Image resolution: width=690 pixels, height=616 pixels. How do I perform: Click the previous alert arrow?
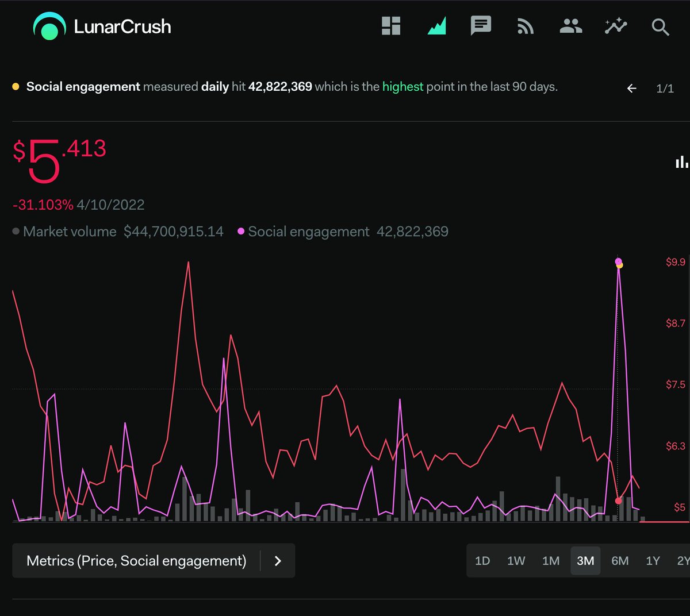coord(631,88)
